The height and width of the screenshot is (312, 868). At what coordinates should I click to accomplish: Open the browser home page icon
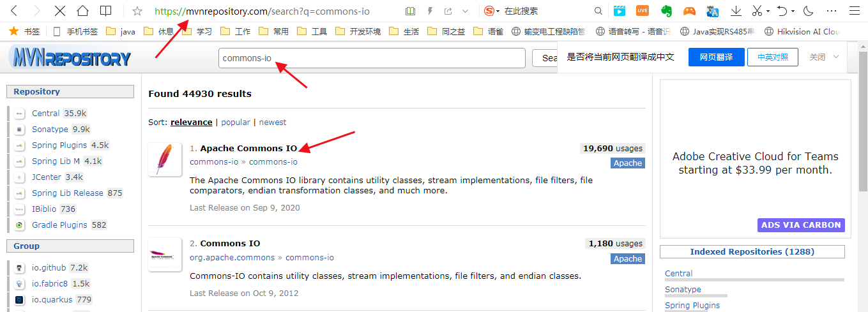[82, 11]
